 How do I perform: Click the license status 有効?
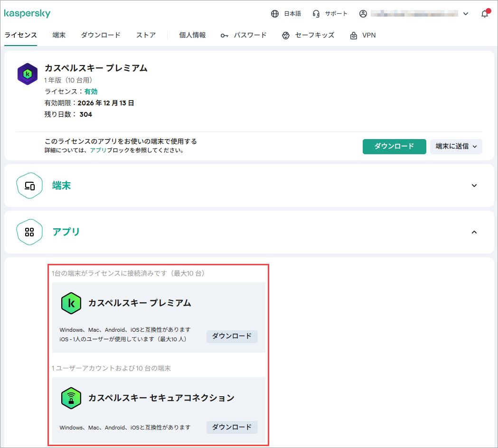(91, 92)
